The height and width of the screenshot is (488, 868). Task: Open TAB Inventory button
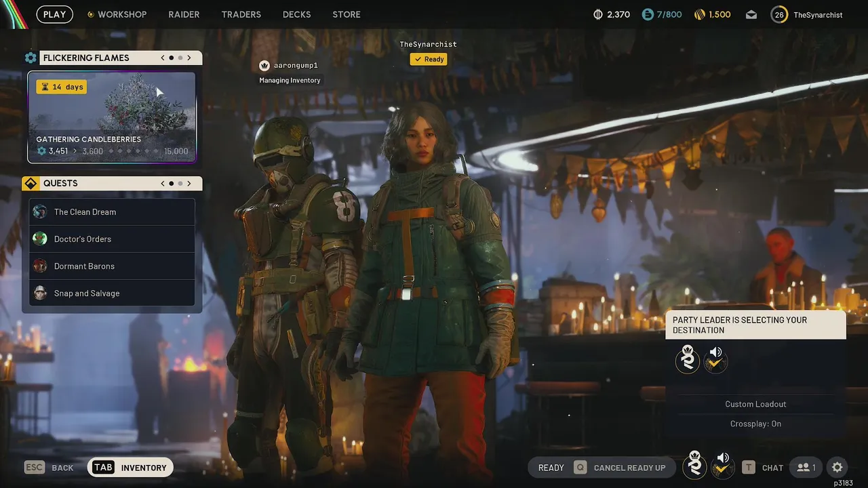tap(131, 468)
